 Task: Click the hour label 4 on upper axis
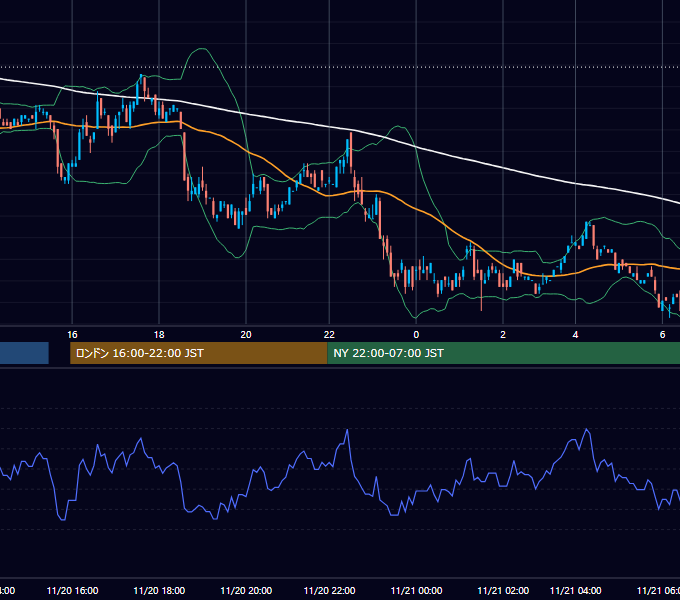(575, 334)
